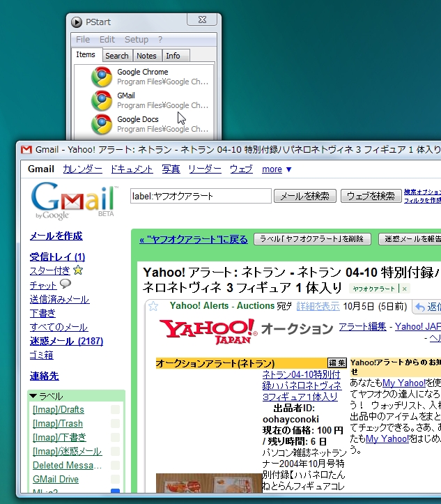This screenshot has height=504, width=441.
Task: Click メールを作成 to compose mail
Action: click(x=56, y=236)
